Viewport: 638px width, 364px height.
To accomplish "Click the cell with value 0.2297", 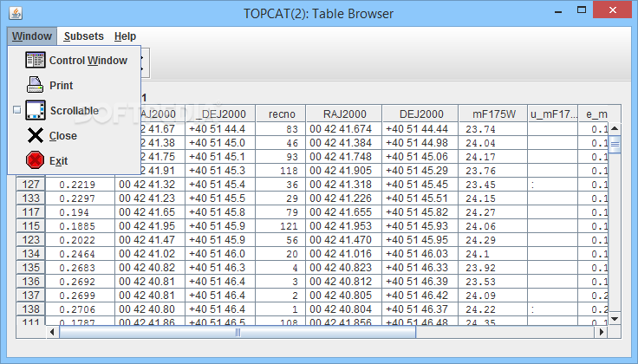I will (x=80, y=198).
